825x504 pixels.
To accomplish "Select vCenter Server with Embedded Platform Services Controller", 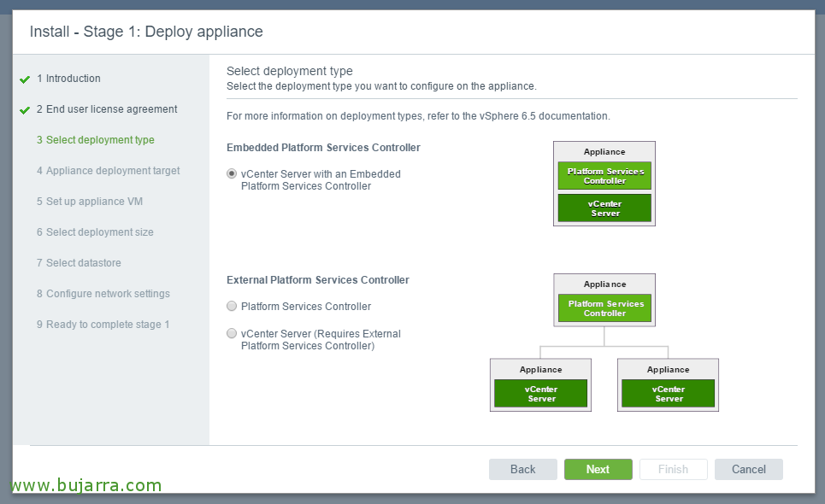I will (232, 173).
